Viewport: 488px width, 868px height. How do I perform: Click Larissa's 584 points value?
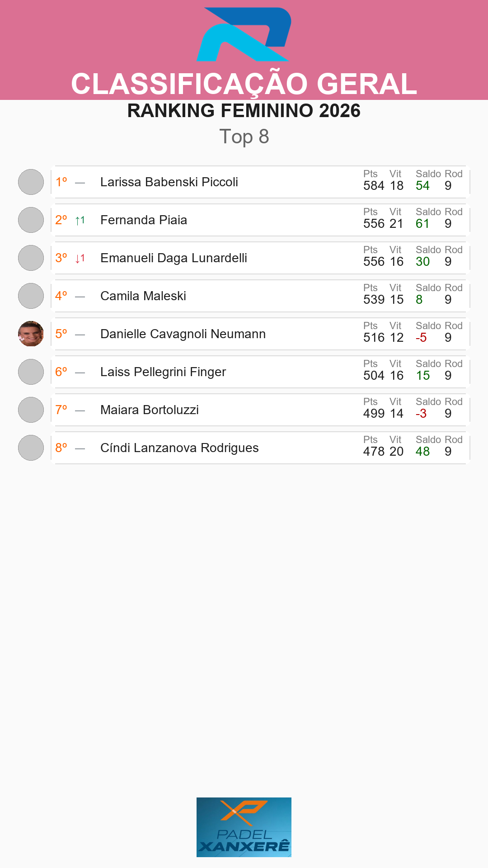click(374, 186)
